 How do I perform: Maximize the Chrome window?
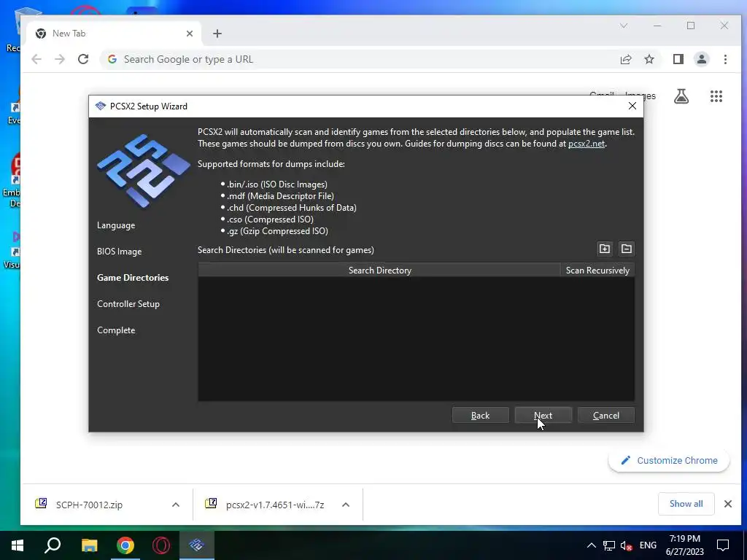click(x=691, y=26)
